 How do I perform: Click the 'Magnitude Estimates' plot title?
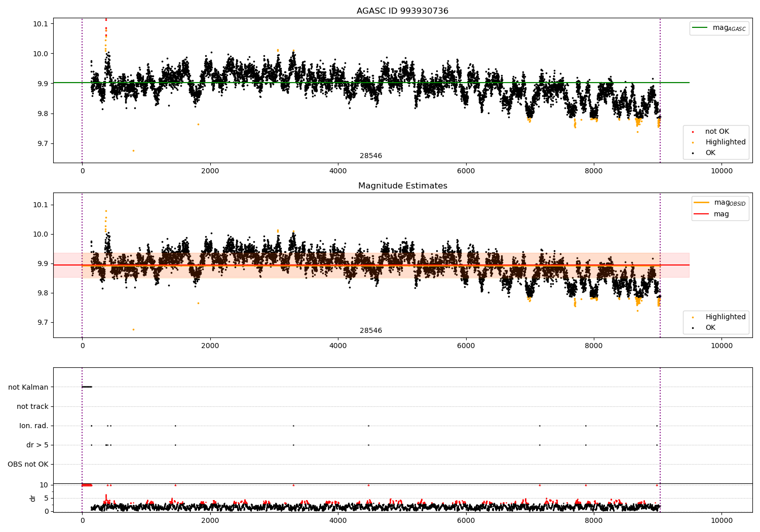coord(402,186)
